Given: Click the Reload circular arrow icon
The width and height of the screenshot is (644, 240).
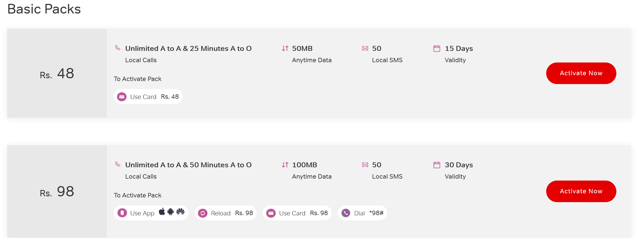Looking at the screenshot, I should [203, 213].
